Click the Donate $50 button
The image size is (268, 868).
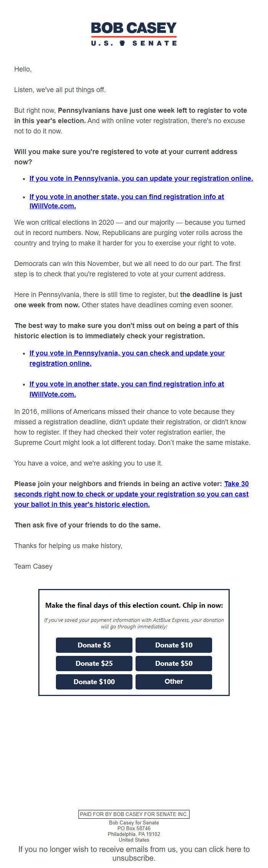[173, 664]
